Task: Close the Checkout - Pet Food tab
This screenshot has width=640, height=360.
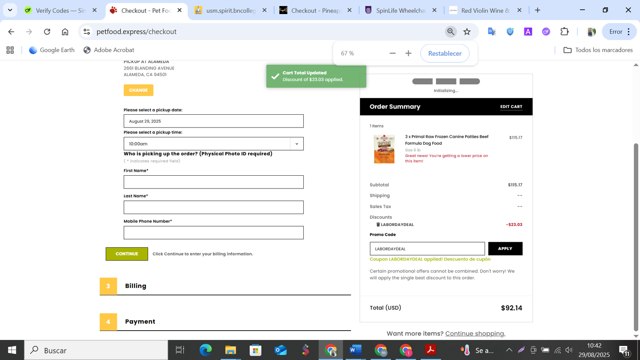Action: click(179, 11)
